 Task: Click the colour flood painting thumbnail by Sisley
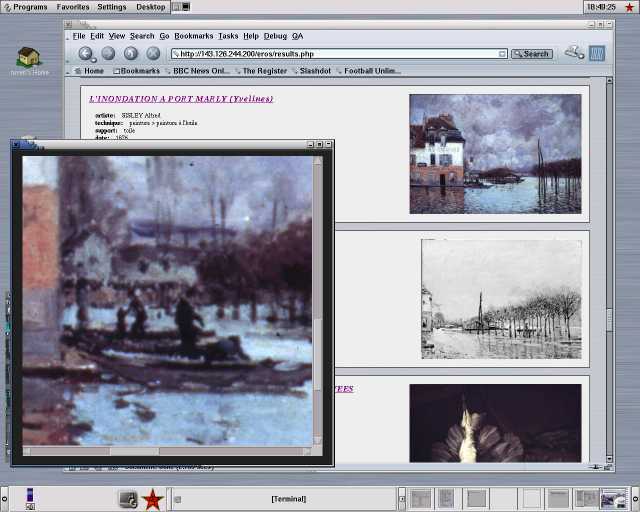[495, 154]
